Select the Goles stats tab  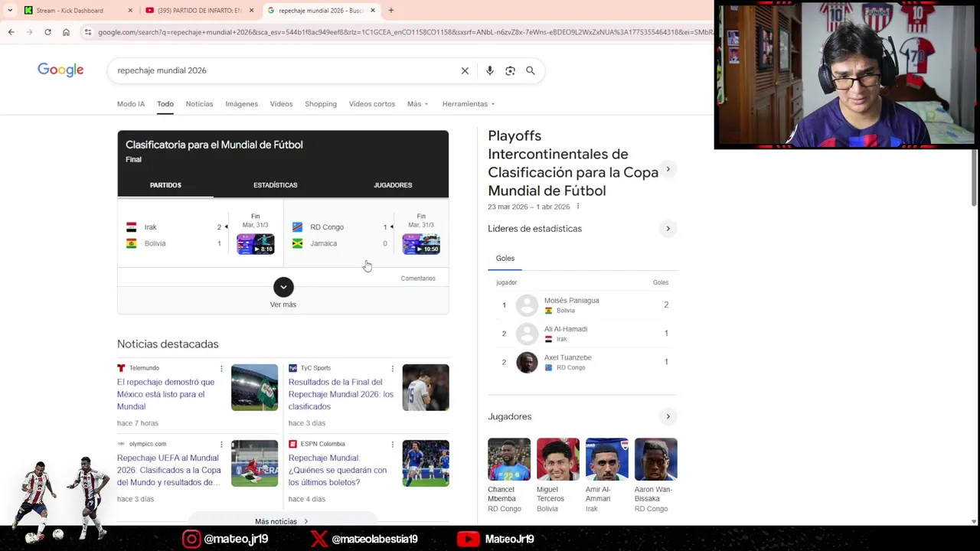coord(505,259)
